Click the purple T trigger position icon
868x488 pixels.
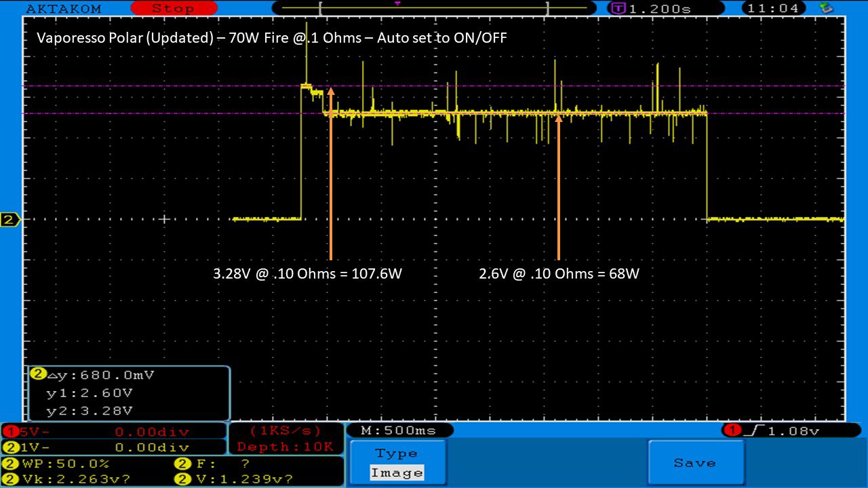click(x=618, y=9)
